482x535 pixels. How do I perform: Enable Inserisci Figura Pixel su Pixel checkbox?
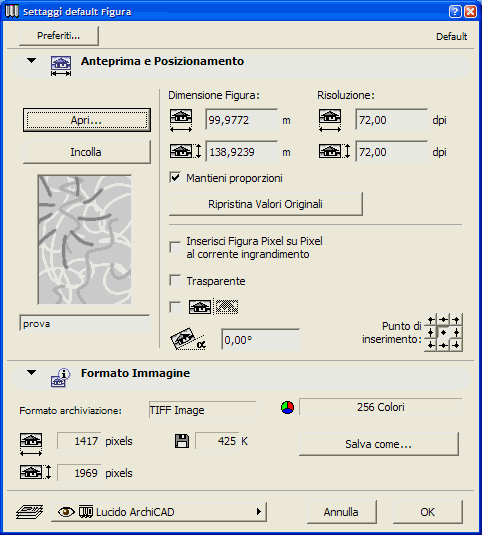click(175, 247)
